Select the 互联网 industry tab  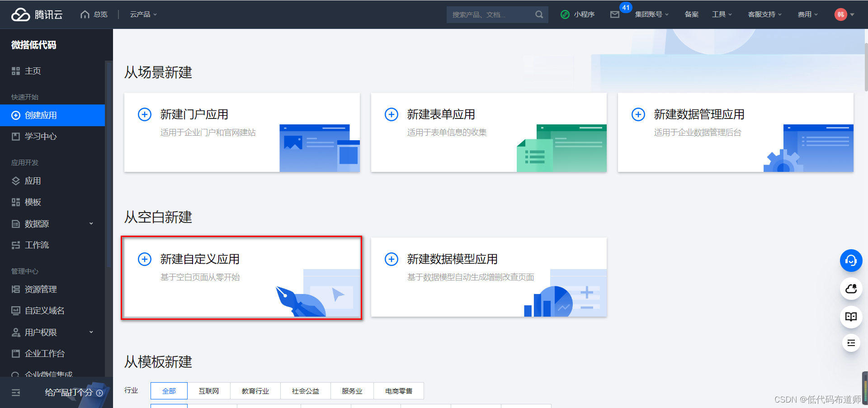point(209,391)
